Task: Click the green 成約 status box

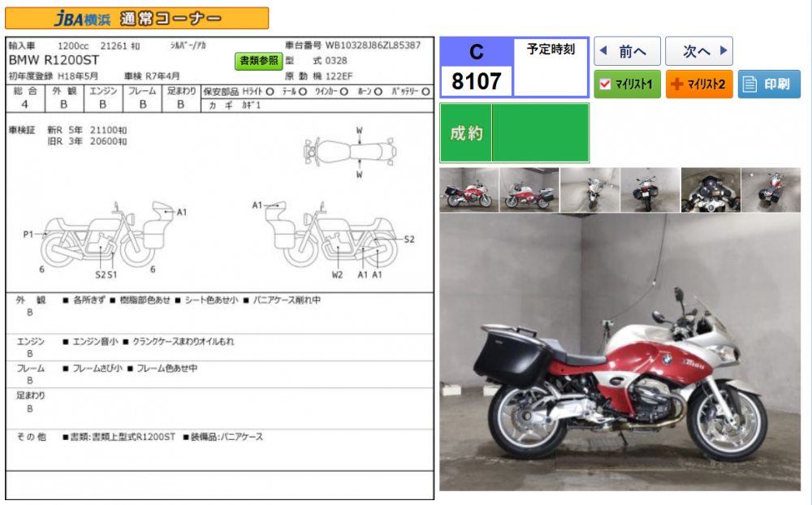Action: click(514, 133)
